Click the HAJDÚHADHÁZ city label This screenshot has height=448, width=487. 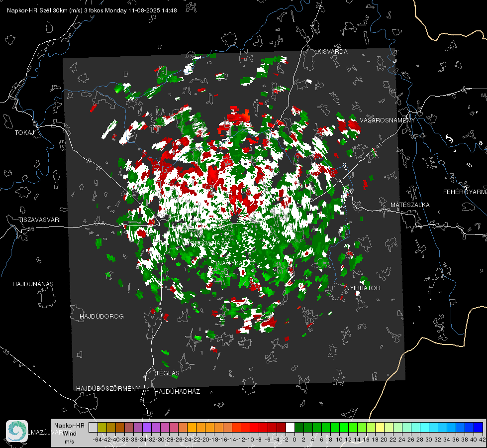pos(177,392)
